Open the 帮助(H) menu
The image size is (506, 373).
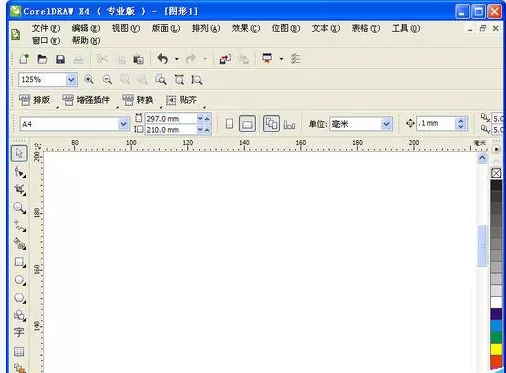coord(86,40)
